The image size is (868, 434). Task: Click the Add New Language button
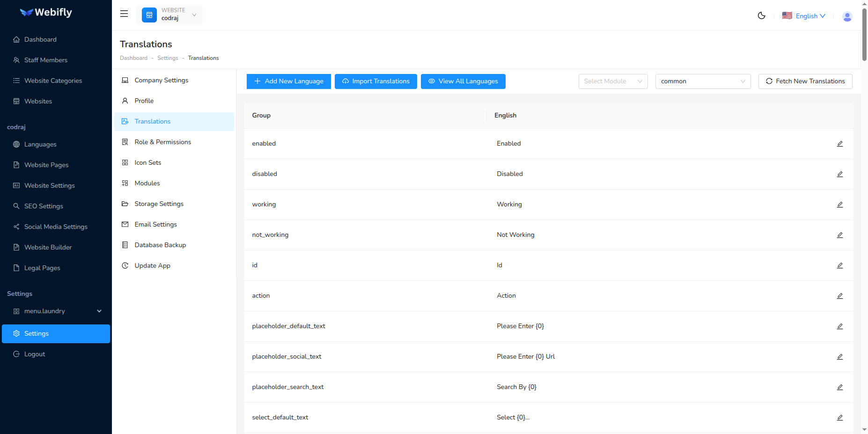click(288, 81)
